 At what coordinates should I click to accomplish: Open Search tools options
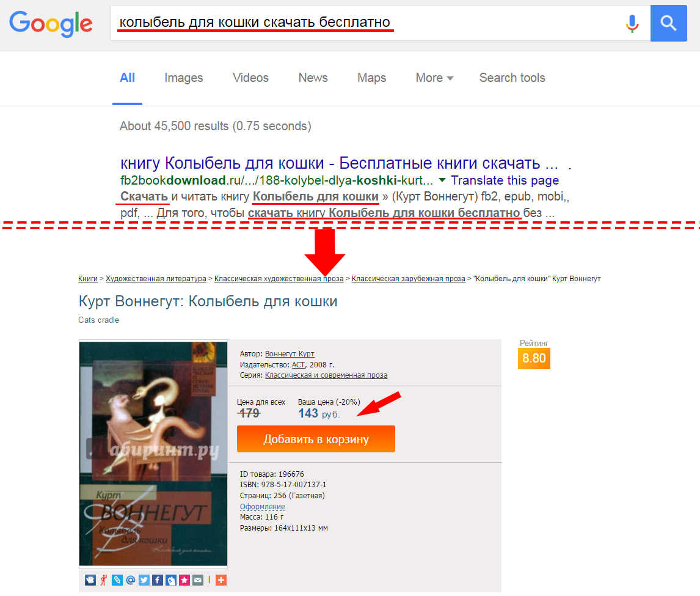512,78
